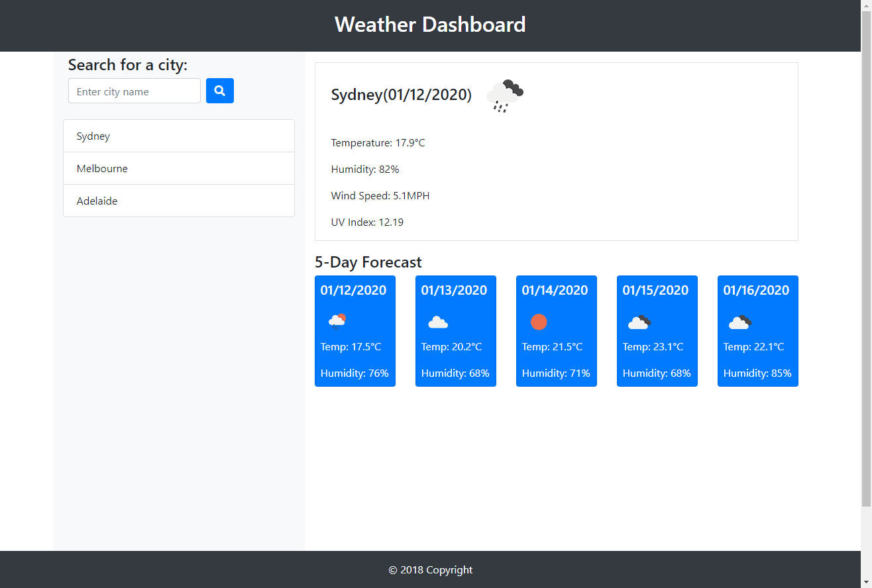The height and width of the screenshot is (588, 872).
Task: Click Temp: 23.1°C on the forecast
Action: (x=653, y=346)
